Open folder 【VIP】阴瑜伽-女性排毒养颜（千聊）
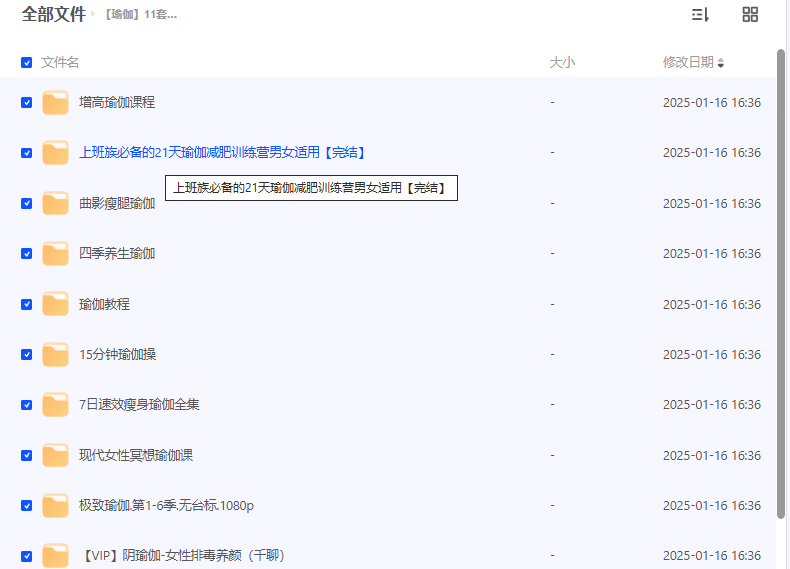The image size is (790, 569). click(183, 556)
